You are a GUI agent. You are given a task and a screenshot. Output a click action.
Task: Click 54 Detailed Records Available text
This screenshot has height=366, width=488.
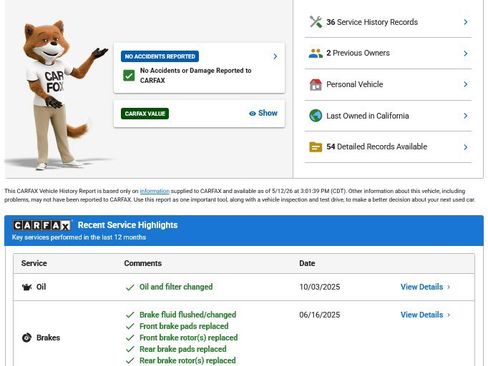(x=377, y=147)
